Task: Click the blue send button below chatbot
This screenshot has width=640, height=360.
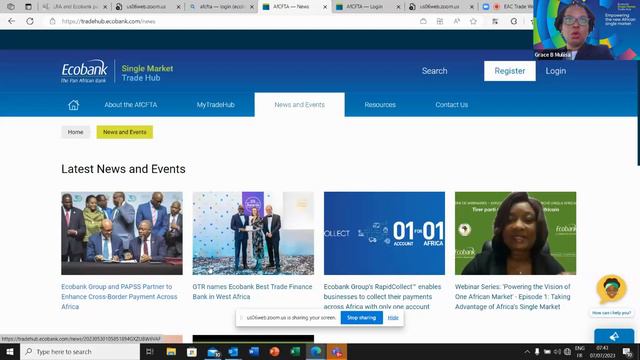Action: [x=614, y=336]
